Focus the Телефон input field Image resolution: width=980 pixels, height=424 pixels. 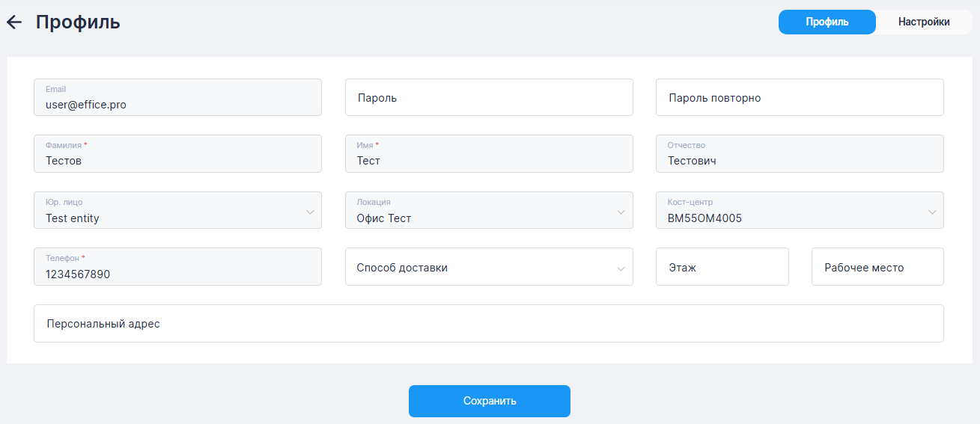177,267
